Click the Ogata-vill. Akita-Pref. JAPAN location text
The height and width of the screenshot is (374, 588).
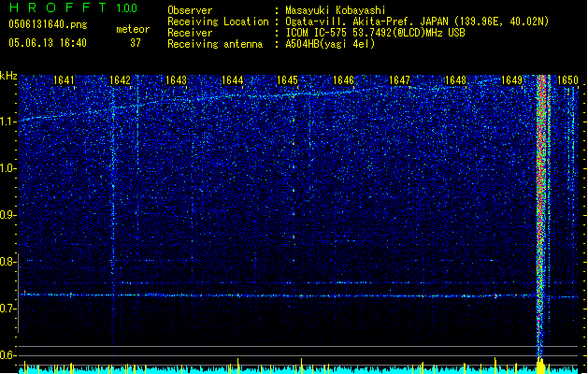pos(417,22)
